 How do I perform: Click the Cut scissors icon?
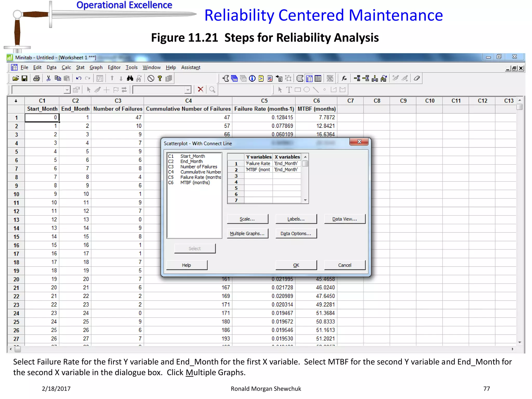pyautogui.click(x=49, y=78)
